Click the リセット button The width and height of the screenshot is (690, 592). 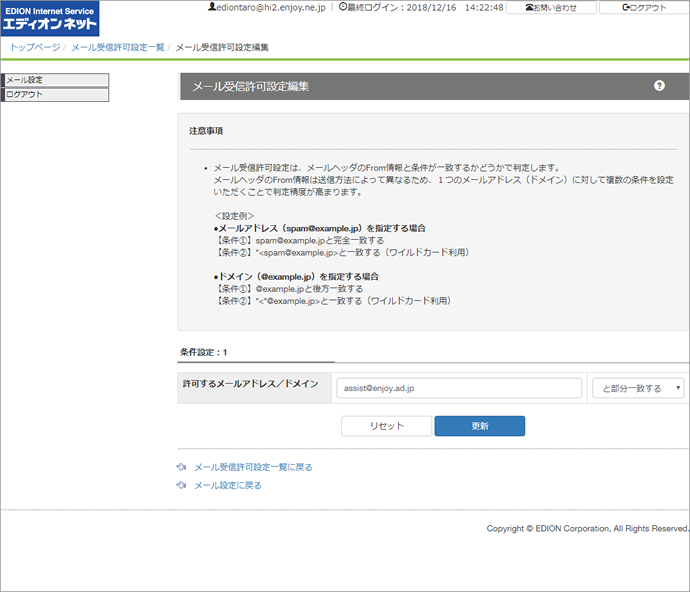pos(386,426)
